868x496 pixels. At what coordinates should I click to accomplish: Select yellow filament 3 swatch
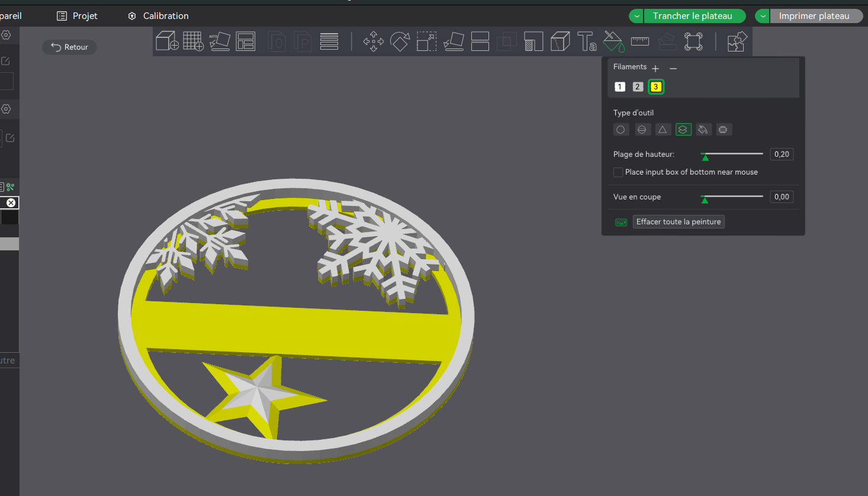point(655,87)
